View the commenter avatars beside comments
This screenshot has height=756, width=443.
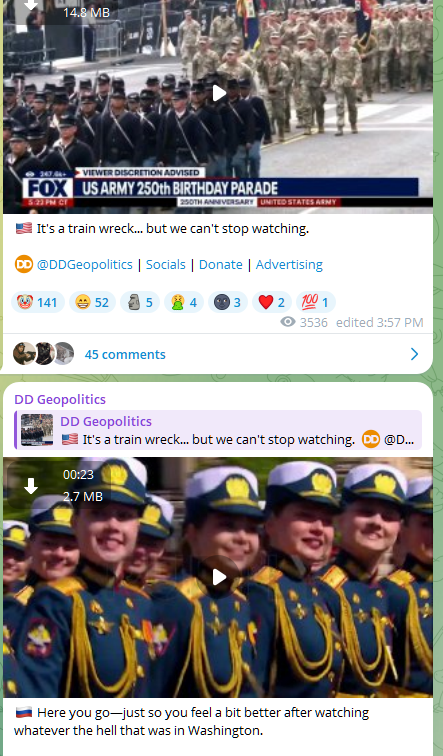tap(43, 353)
